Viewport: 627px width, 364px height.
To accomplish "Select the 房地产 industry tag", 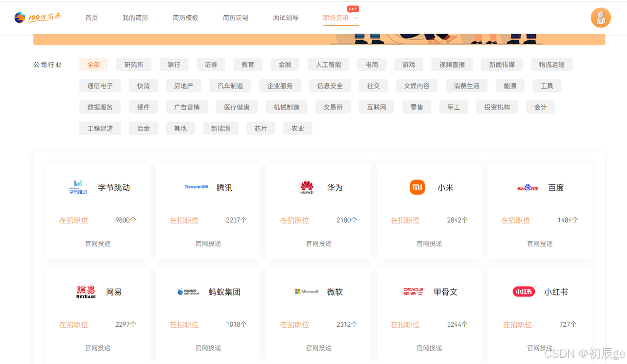I will point(184,86).
